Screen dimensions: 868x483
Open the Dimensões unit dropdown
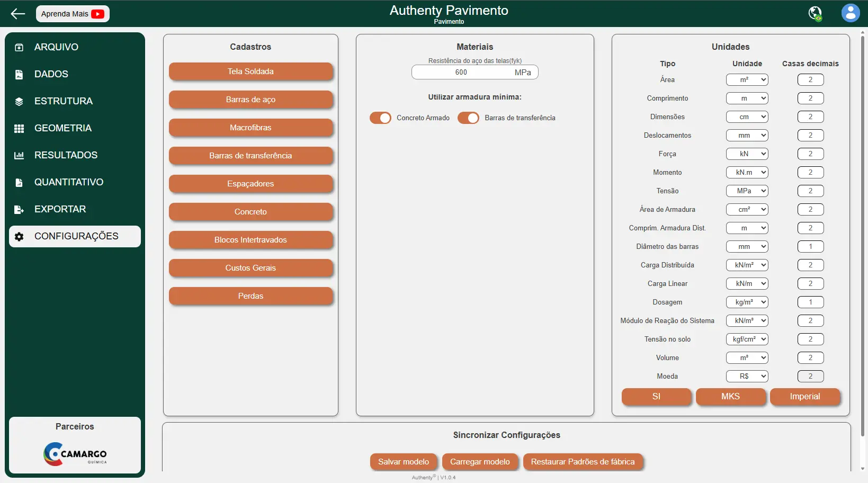point(747,117)
